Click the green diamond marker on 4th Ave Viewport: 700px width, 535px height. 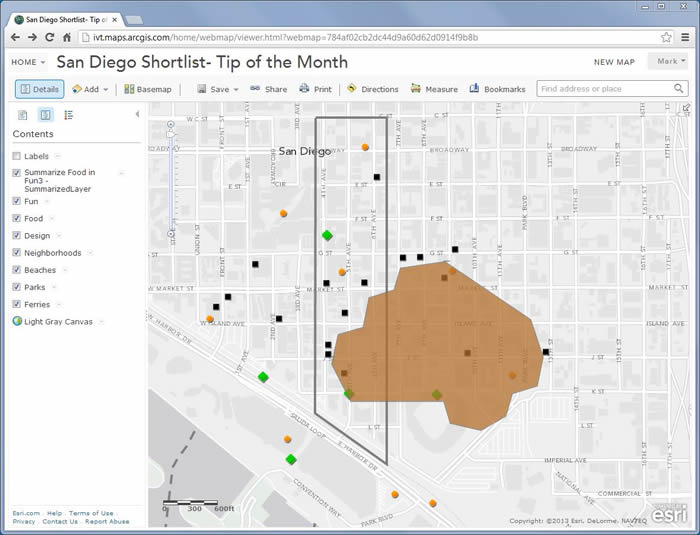tap(327, 235)
